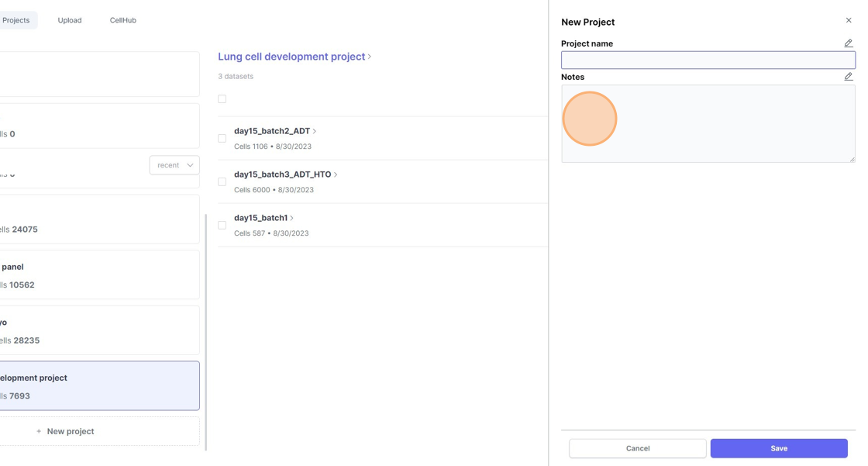
Task: Toggle the select-all datasets checkbox
Action: (222, 99)
